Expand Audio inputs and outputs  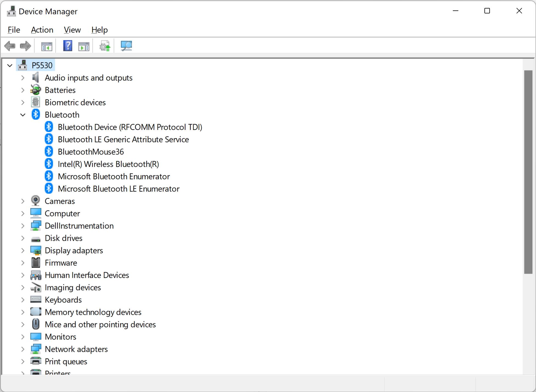point(23,78)
